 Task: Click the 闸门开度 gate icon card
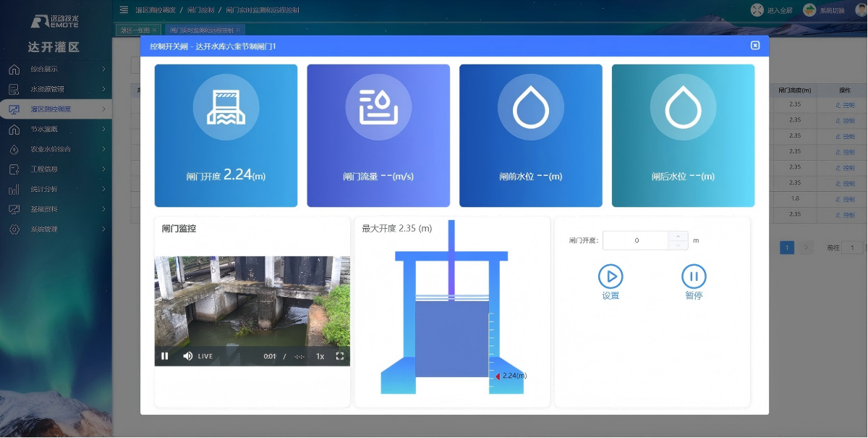tap(226, 135)
